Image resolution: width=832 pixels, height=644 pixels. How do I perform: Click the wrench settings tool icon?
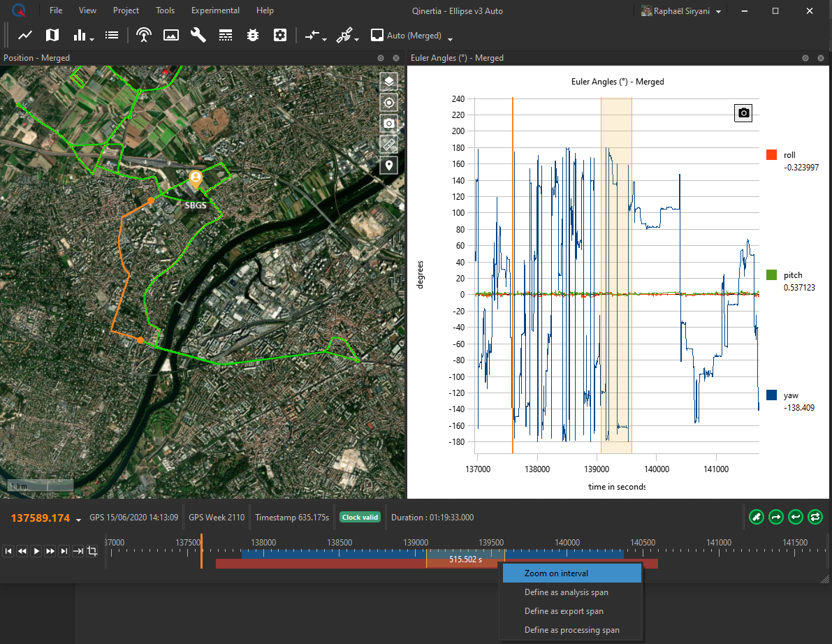point(198,35)
